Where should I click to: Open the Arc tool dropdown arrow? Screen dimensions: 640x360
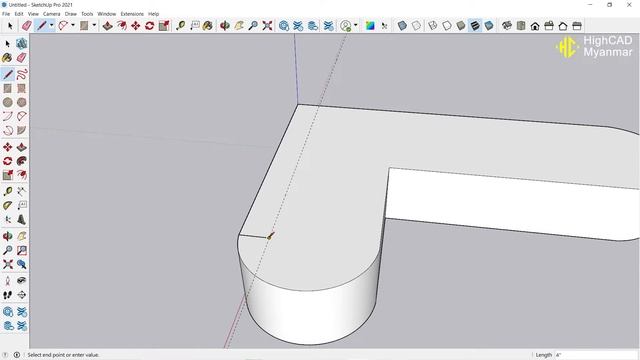[x=73, y=26]
